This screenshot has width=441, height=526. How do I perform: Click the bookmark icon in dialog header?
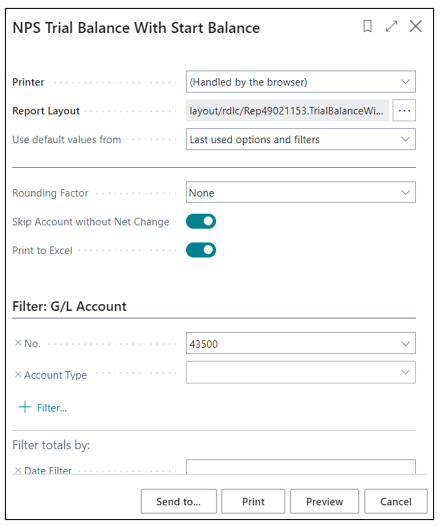point(368,26)
